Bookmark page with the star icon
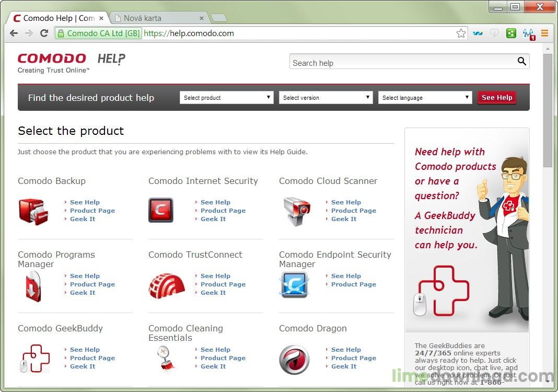558x392 pixels. pos(461,33)
